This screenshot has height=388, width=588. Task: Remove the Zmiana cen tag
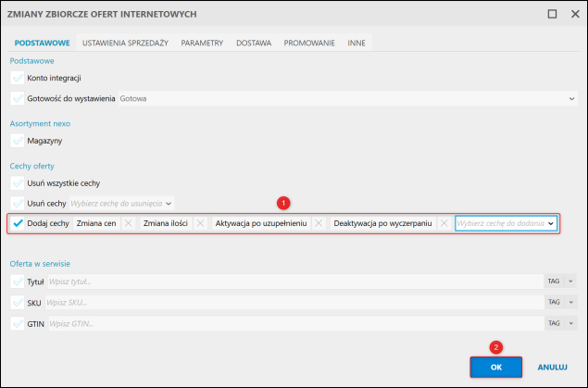[x=129, y=223]
